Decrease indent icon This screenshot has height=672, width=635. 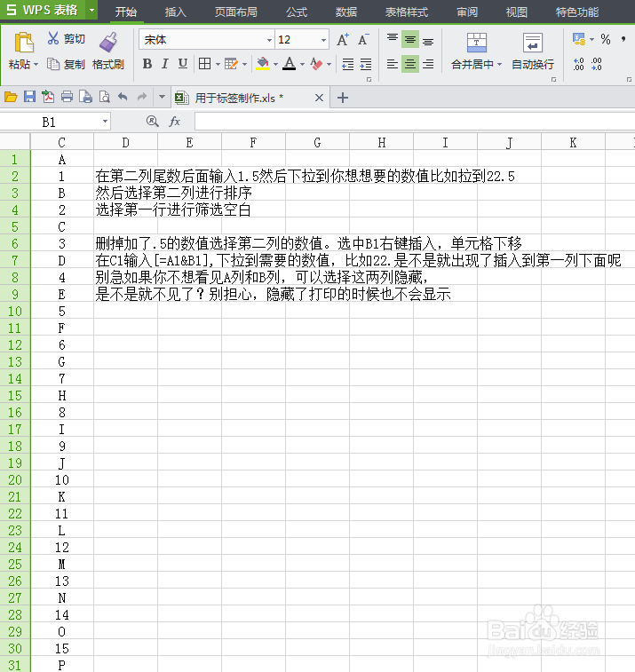pyautogui.click(x=348, y=64)
